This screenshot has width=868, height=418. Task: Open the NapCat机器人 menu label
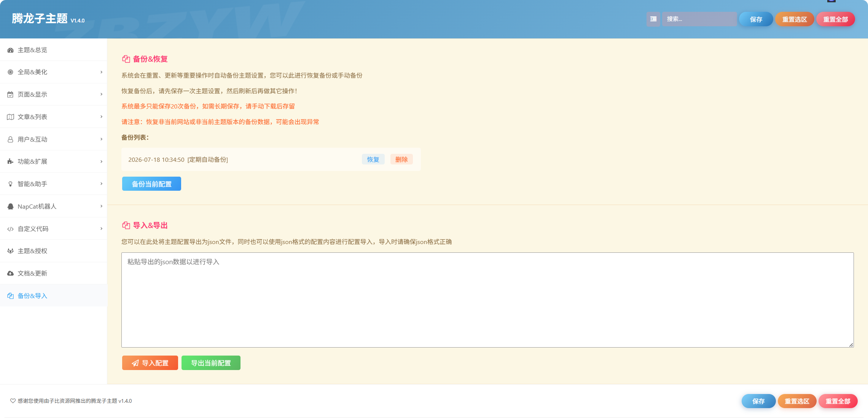[37, 206]
